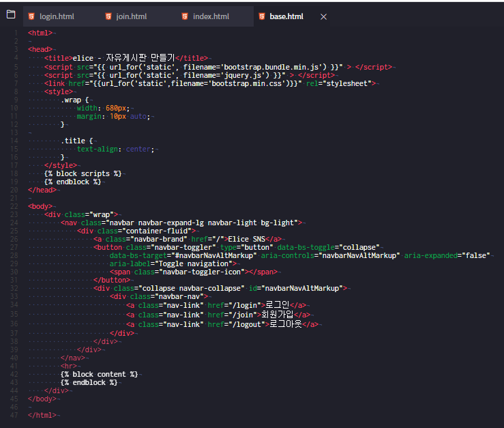Image resolution: width=504 pixels, height=428 pixels.
Task: Click the opening <style> tag
Action: (59, 91)
